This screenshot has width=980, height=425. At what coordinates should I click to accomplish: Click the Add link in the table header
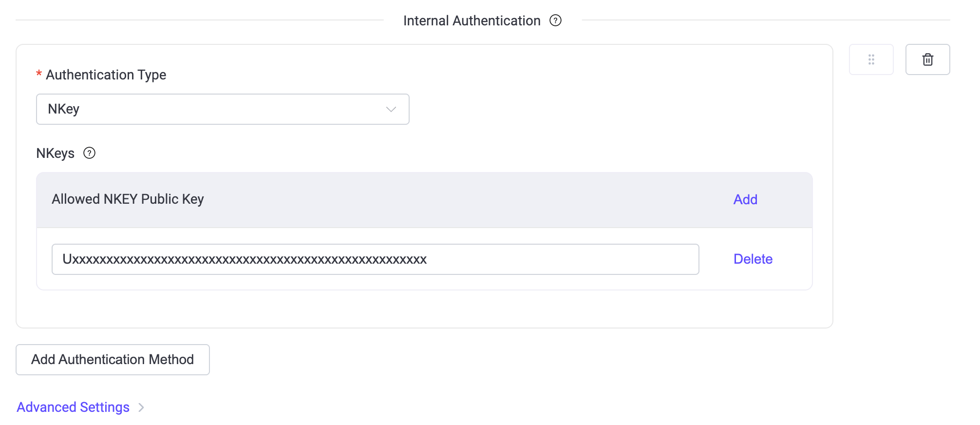[x=745, y=199]
